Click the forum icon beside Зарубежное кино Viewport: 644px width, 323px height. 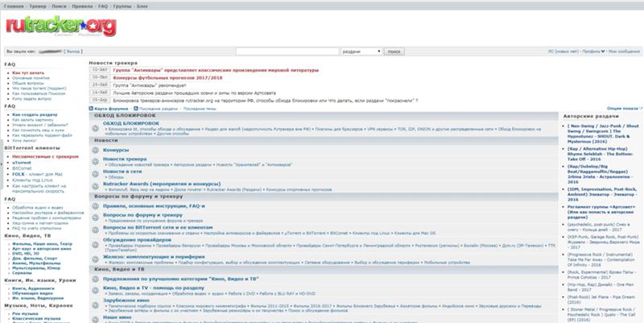[x=95, y=305]
